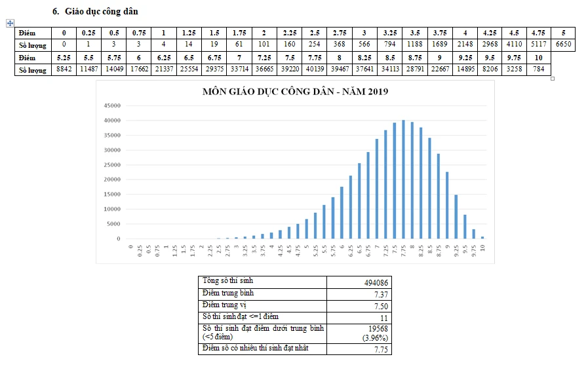Viewport: 588px width, 378px height.
Task: Select the chart title "MÔN GIÁO DỤC CÔNG DÂN - NĂM 2019"
Action: 295,92
